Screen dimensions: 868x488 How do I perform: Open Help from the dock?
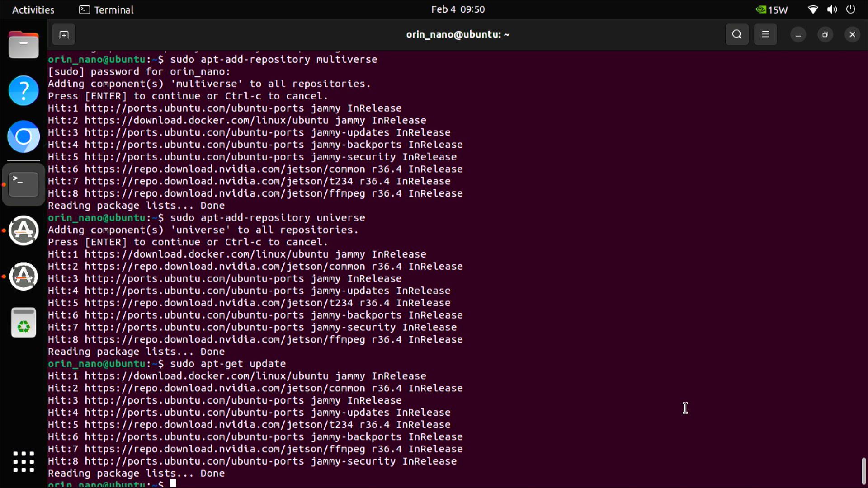pyautogui.click(x=24, y=90)
